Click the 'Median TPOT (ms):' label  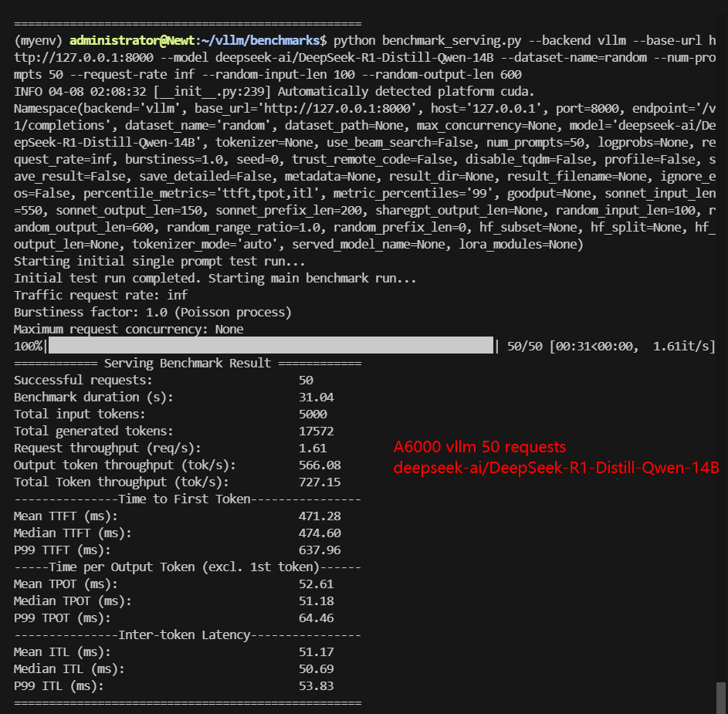[x=73, y=601]
